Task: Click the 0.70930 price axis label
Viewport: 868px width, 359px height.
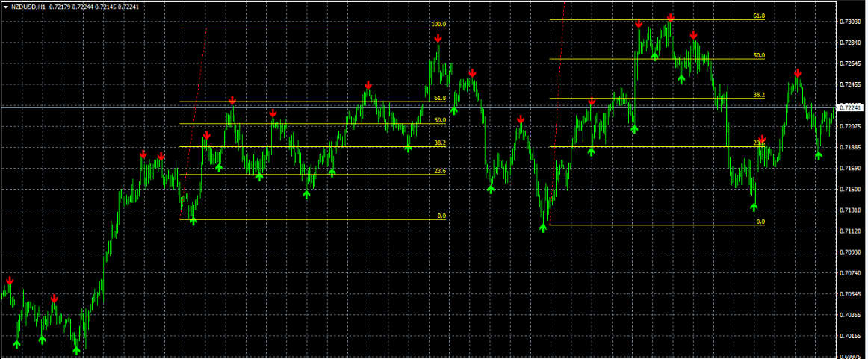Action: [850, 252]
